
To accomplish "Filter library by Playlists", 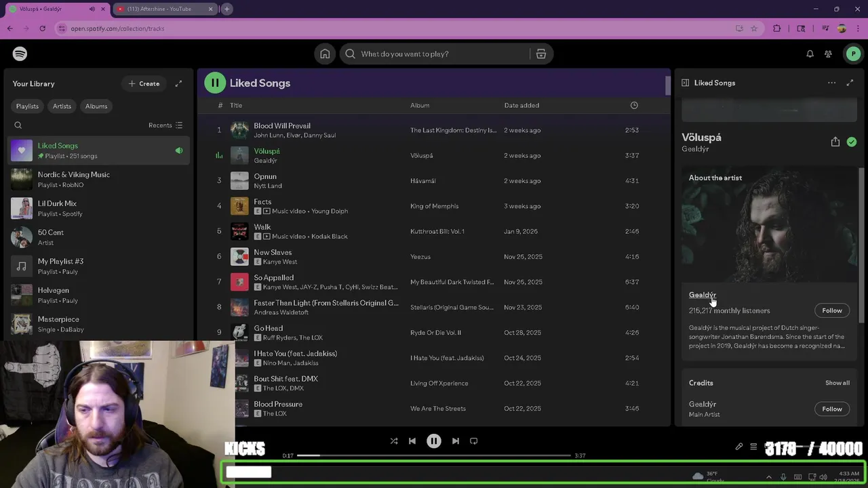I will tap(27, 106).
